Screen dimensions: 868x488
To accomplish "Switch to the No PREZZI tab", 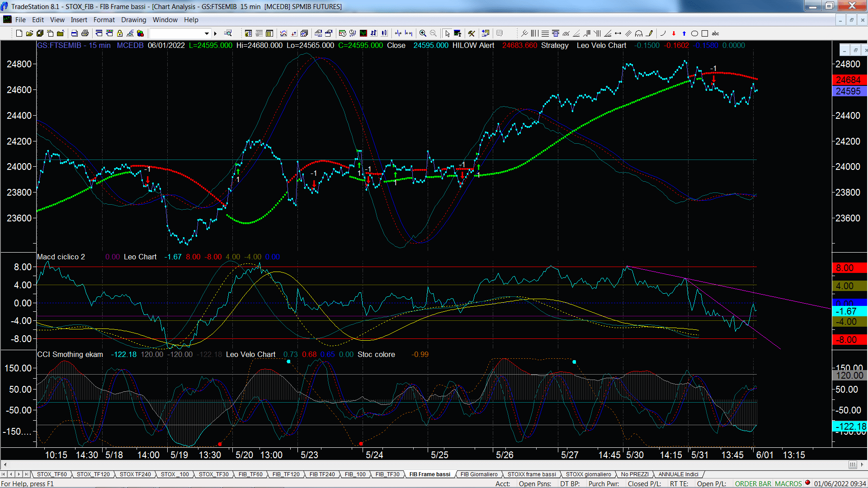I will coord(635,474).
